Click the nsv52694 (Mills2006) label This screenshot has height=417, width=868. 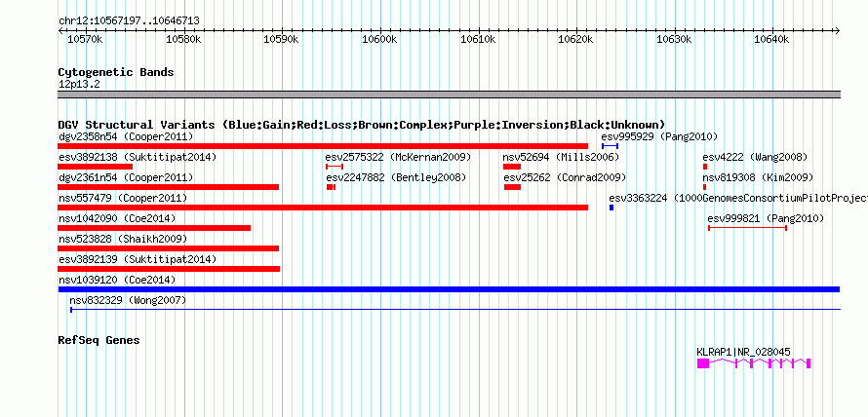point(560,157)
